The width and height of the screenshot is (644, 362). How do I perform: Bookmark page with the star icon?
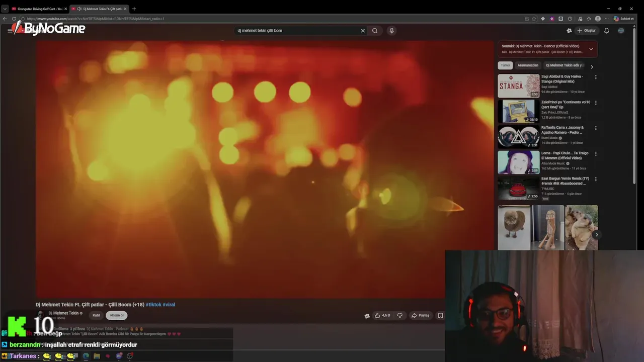tap(534, 19)
